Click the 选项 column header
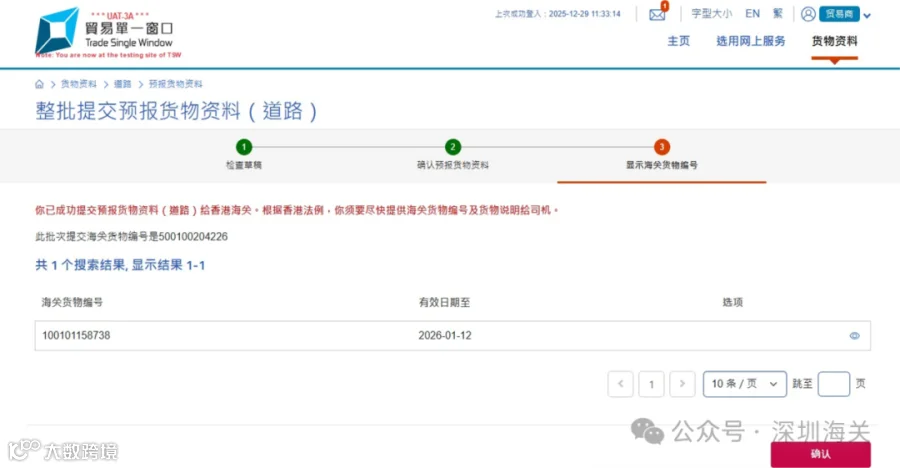This screenshot has width=900, height=468. click(732, 302)
